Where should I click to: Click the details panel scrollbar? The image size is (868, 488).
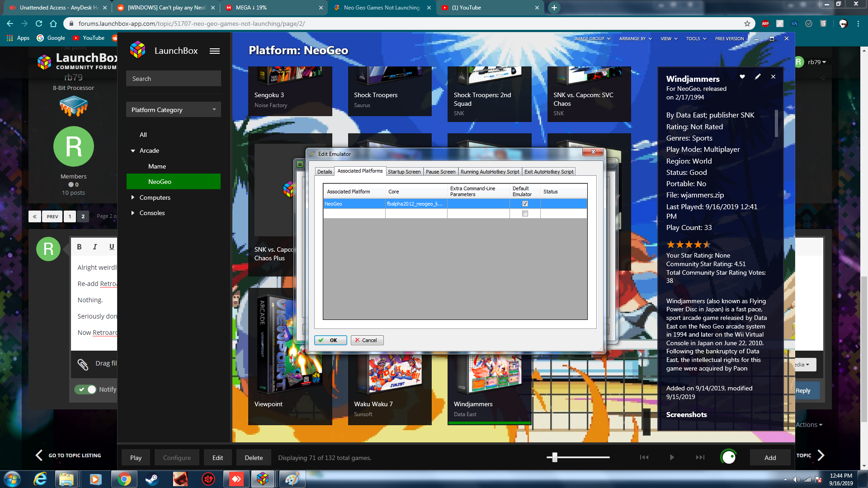click(776, 123)
